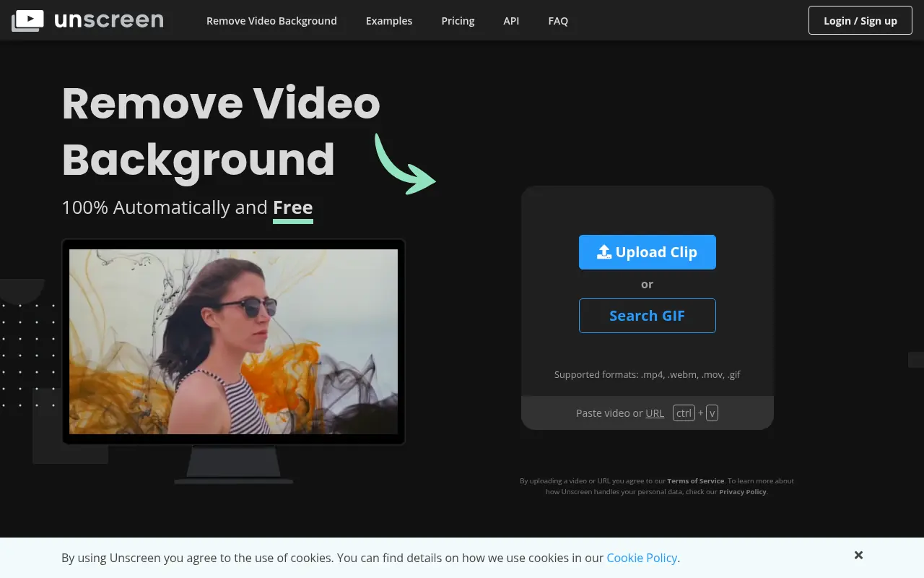The image size is (924, 578).
Task: Click the upload arrow icon on Upload Clip
Action: tap(603, 251)
